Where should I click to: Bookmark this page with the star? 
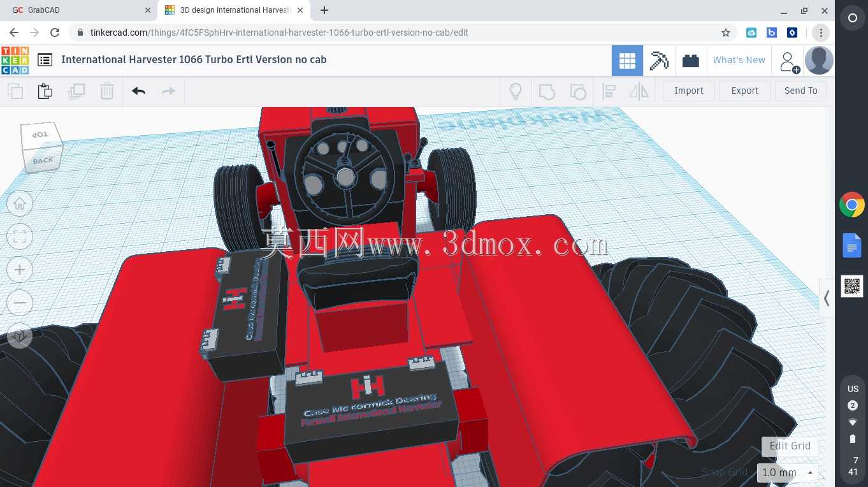[725, 33]
